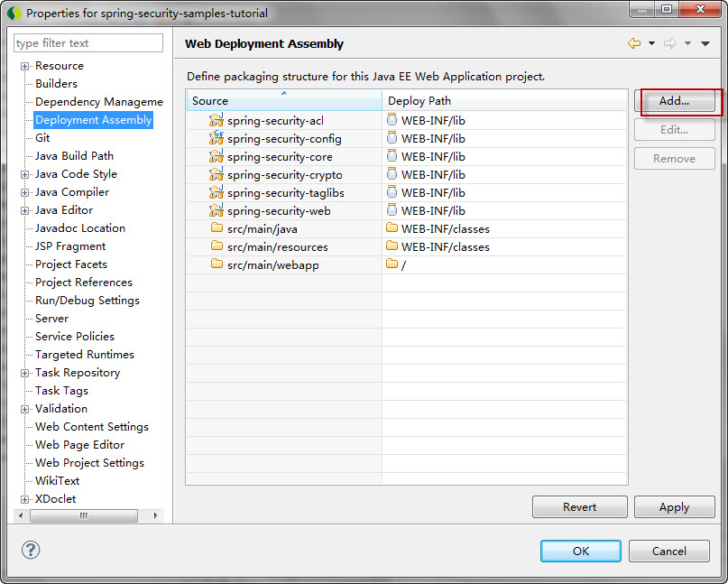Select Java Build Path page
This screenshot has height=584, width=728.
[x=74, y=155]
